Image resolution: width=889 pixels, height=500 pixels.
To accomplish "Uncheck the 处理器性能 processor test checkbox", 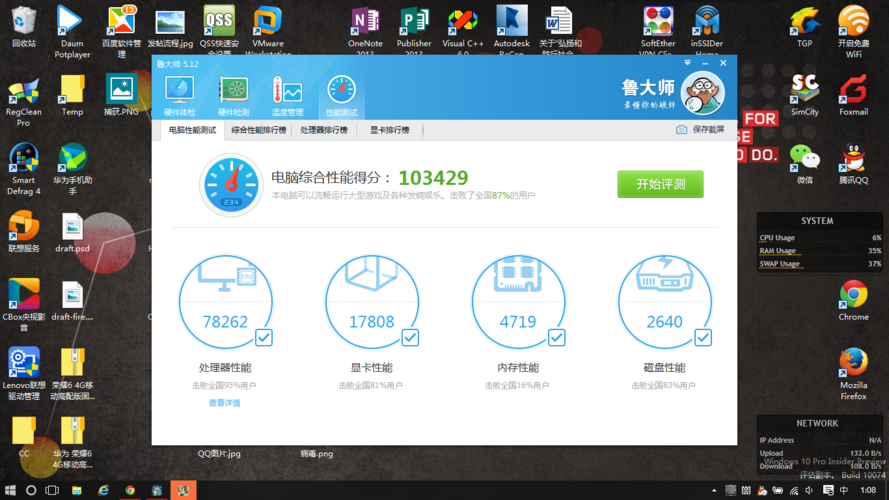I will pyautogui.click(x=264, y=338).
